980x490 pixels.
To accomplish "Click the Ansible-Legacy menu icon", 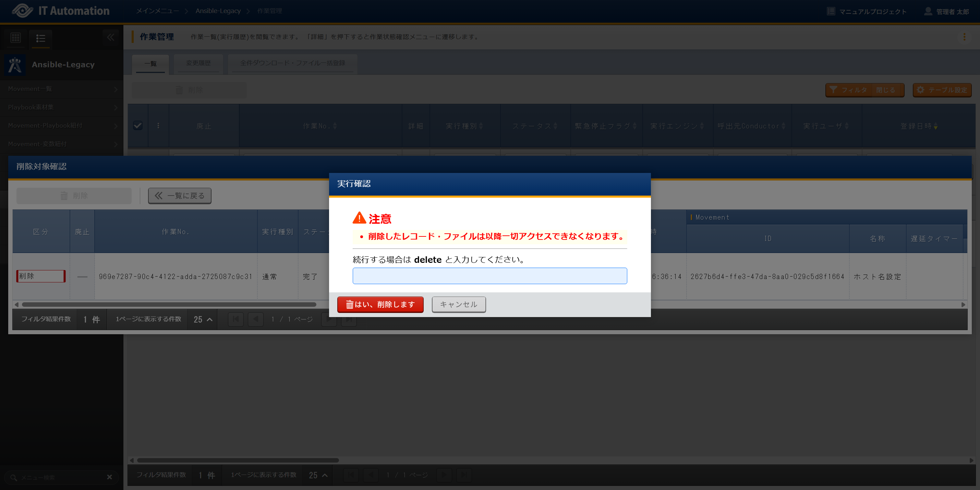I will pyautogui.click(x=15, y=65).
